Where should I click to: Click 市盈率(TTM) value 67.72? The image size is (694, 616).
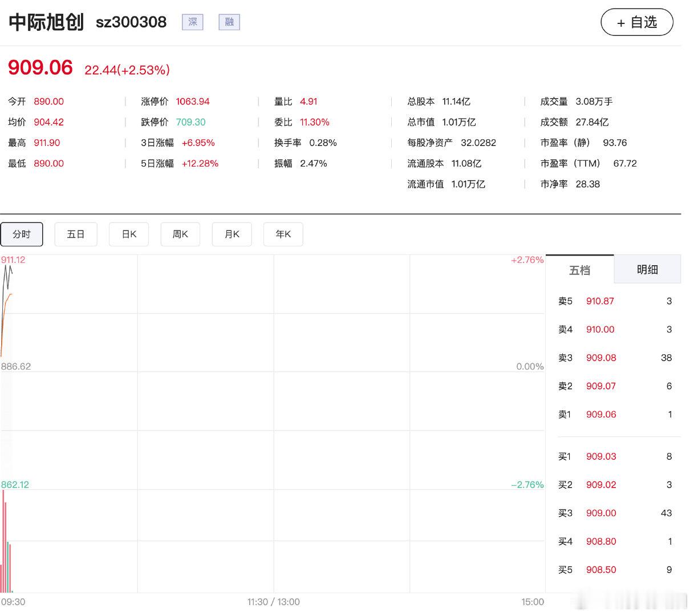[625, 163]
